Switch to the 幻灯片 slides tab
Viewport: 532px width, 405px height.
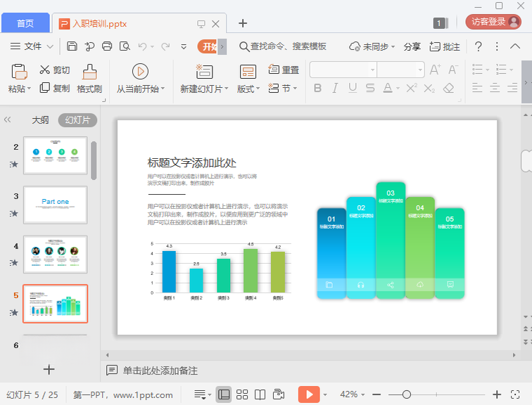point(77,120)
